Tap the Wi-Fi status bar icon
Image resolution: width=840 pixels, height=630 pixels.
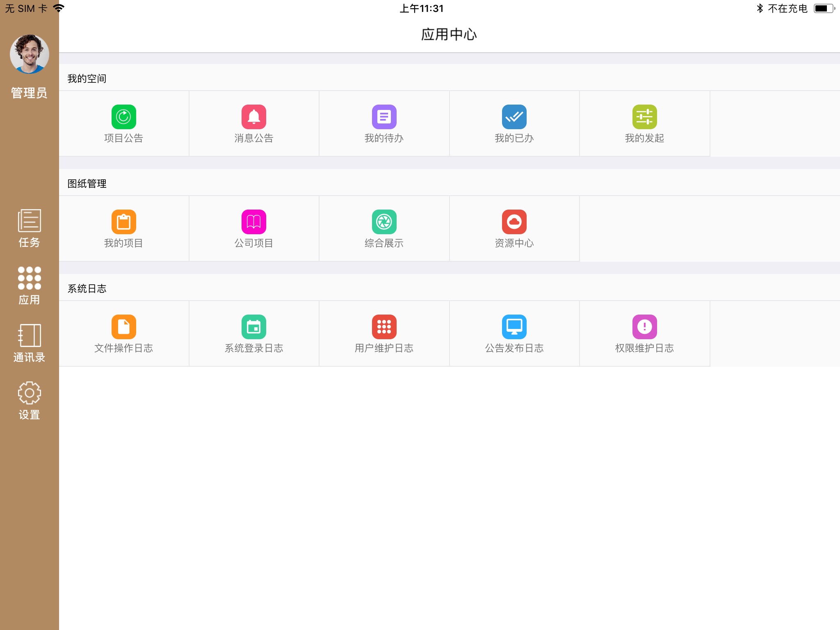pos(59,8)
